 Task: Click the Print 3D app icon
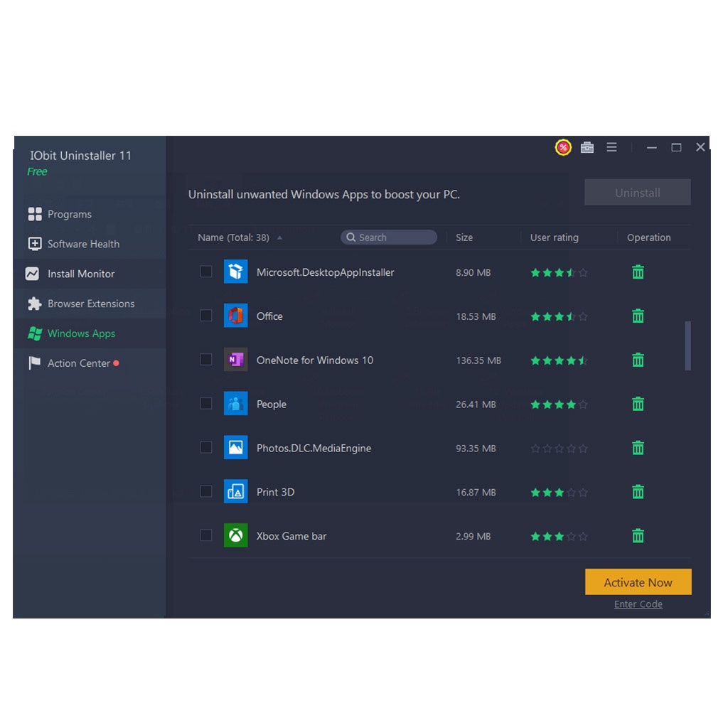(235, 491)
